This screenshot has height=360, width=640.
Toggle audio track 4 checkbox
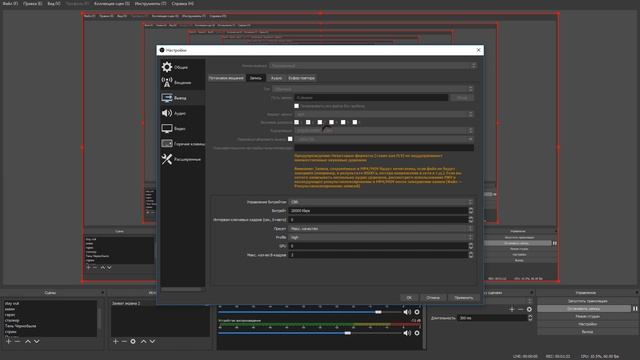(x=331, y=122)
